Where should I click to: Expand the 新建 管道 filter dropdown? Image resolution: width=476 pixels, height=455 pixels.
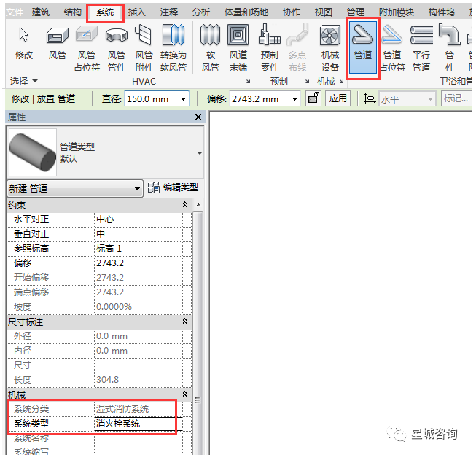pos(138,188)
